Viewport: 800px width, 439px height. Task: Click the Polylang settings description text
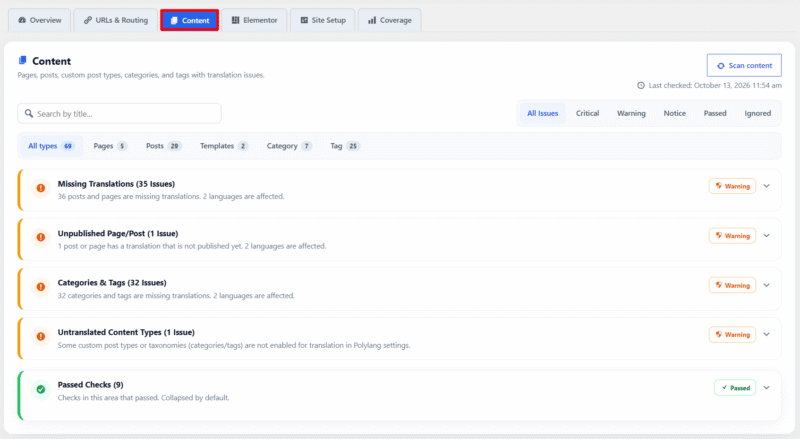tap(234, 346)
